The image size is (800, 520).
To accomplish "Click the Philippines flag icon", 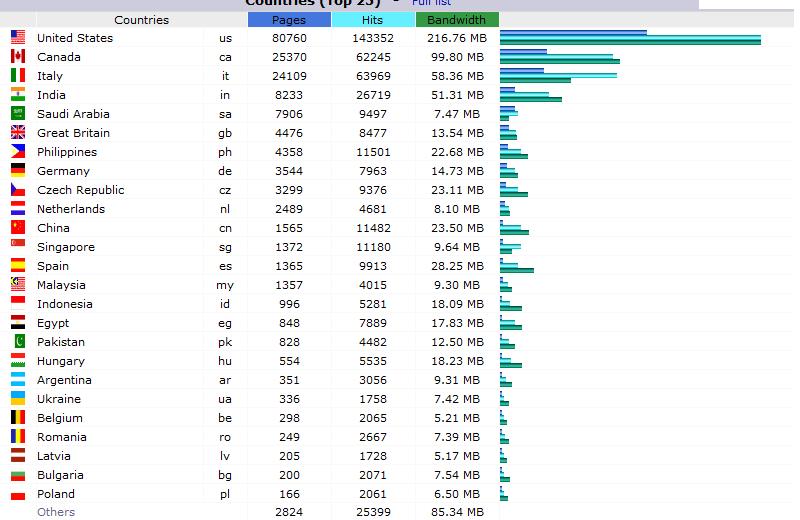I will tap(18, 152).
